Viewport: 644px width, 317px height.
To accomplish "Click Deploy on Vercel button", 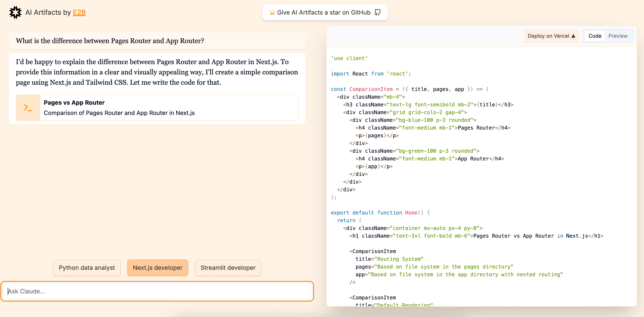I will click(551, 36).
